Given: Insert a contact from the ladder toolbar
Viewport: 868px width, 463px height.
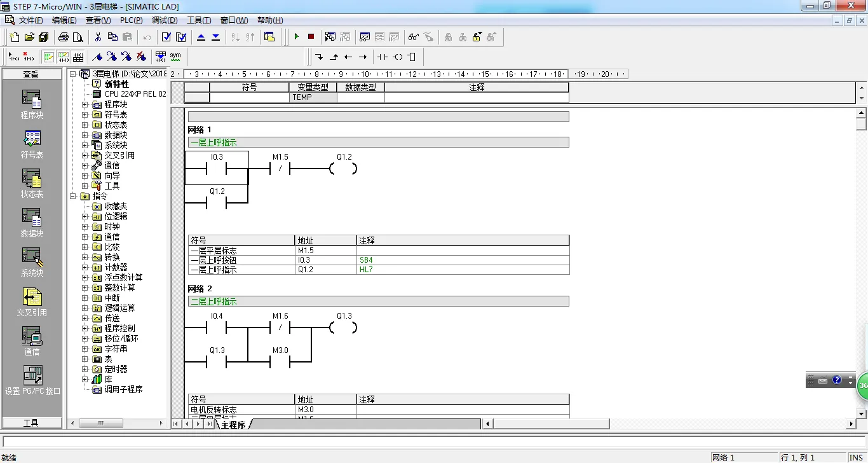Looking at the screenshot, I should click(382, 57).
